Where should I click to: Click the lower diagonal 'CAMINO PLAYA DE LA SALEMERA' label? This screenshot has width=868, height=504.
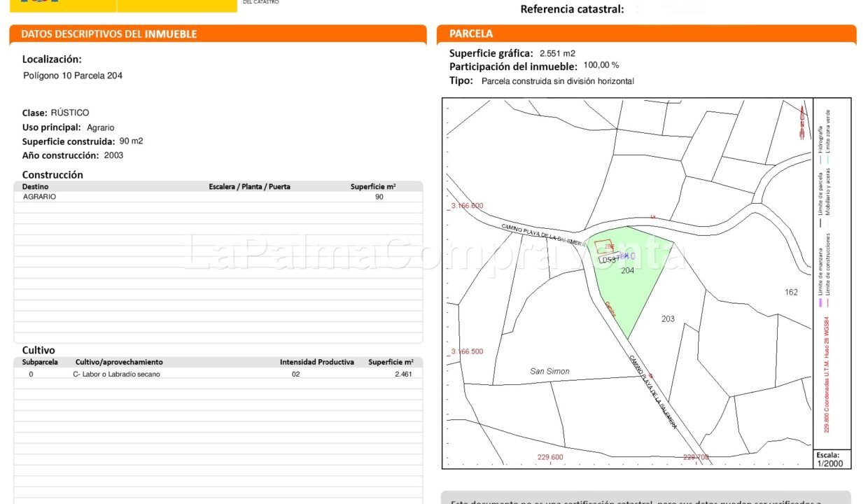[x=653, y=392]
